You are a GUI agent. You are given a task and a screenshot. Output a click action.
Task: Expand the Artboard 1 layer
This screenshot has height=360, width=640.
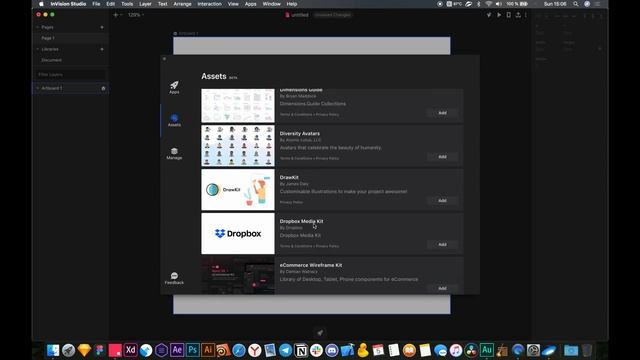pos(38,88)
